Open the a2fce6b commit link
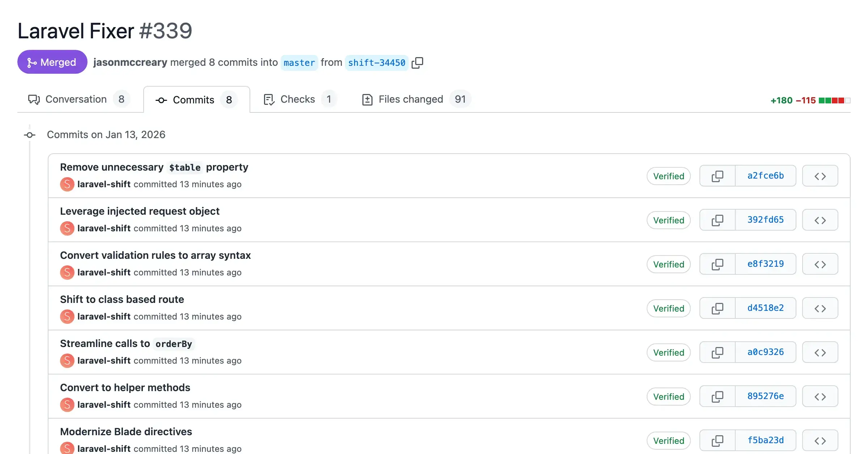 tap(765, 176)
